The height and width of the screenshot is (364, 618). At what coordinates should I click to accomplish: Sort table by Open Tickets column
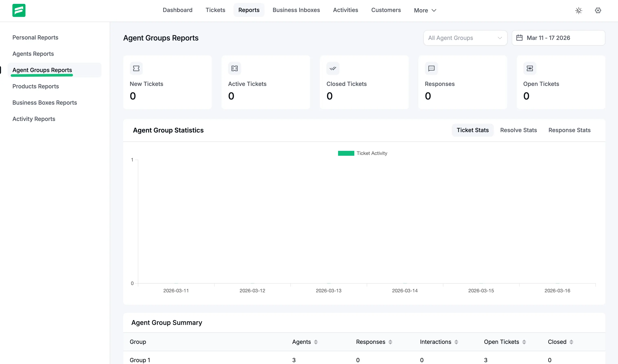[524, 342]
